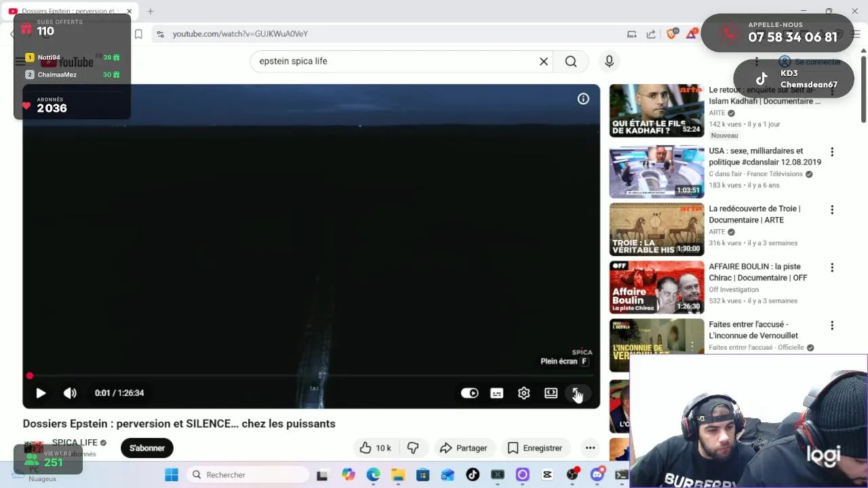This screenshot has width=868, height=488.
Task: Click the browser address bar URL
Action: 240,34
